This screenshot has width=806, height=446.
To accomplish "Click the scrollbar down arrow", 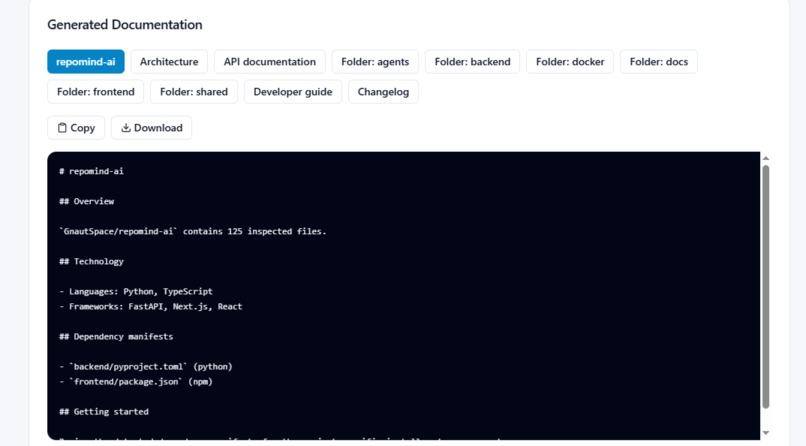I will (x=765, y=433).
